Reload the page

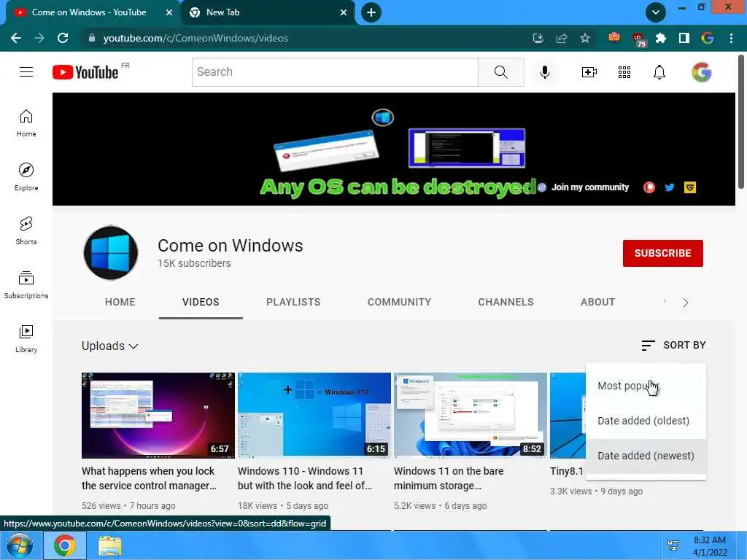pos(63,38)
